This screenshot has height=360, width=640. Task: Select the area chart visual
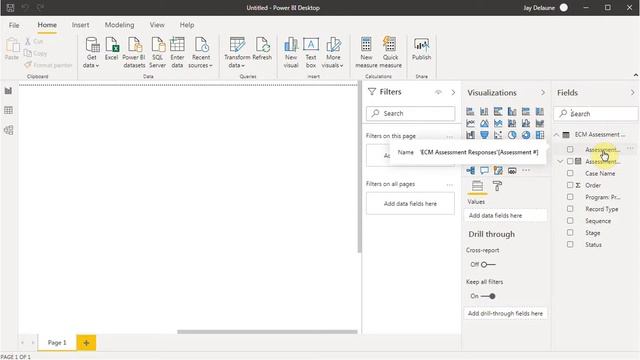(484, 123)
